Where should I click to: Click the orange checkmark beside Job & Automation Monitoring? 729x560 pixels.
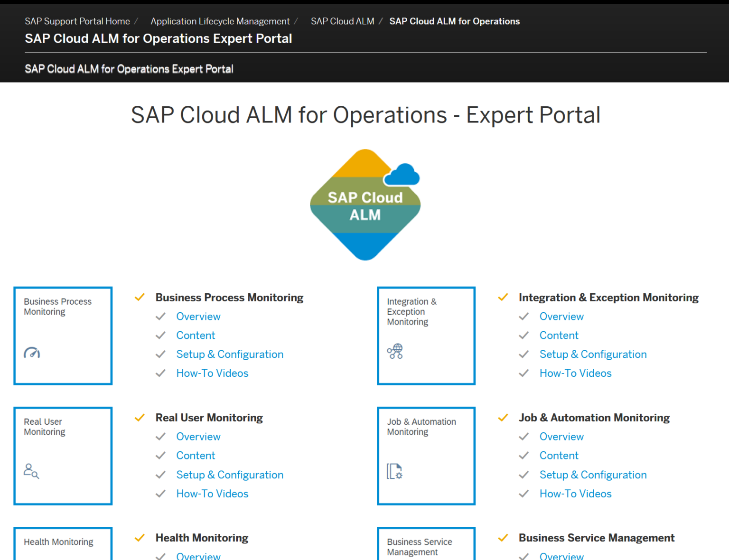pos(503,418)
